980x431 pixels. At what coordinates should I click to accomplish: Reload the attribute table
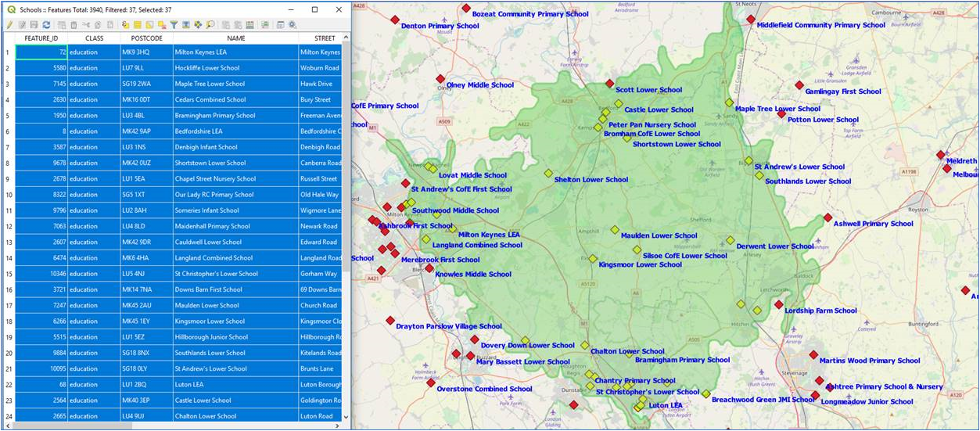pyautogui.click(x=46, y=25)
